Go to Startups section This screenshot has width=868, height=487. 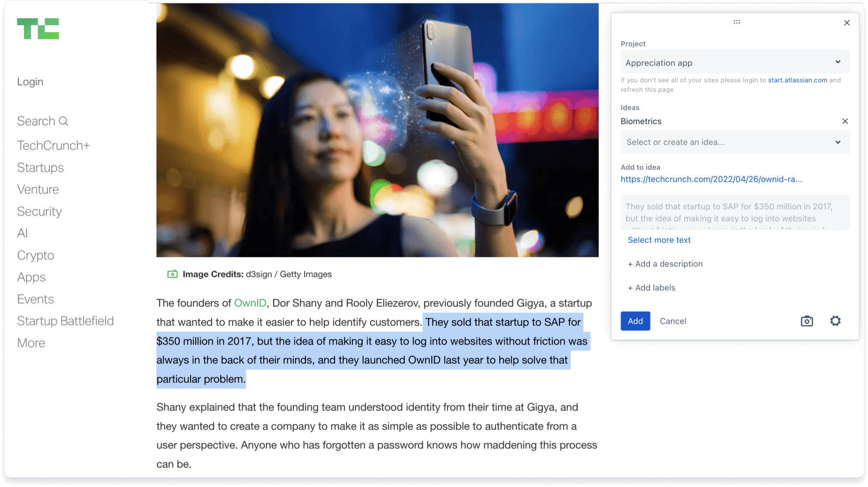click(x=40, y=168)
